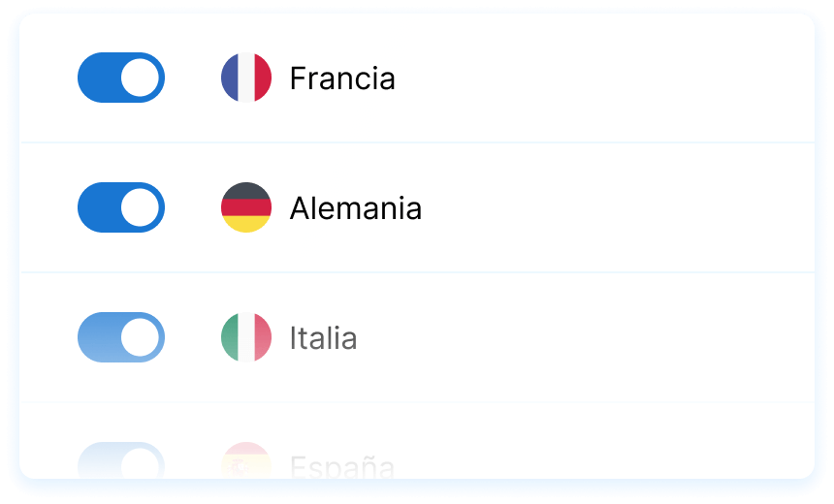This screenshot has height=504, width=834.
Task: Disable the Francia toggle switch
Action: pyautogui.click(x=120, y=78)
